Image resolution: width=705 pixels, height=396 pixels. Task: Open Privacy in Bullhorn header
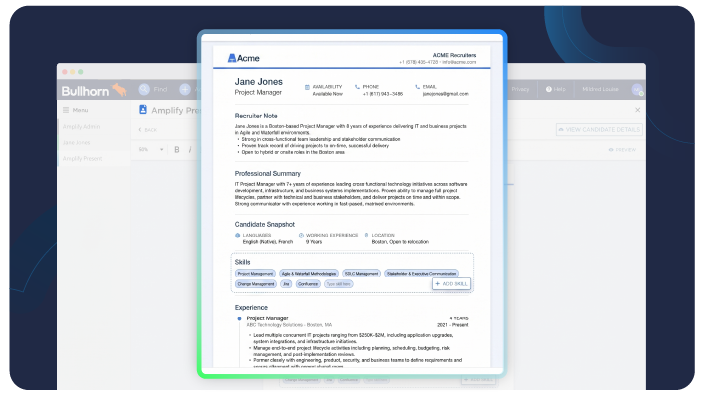pos(520,89)
